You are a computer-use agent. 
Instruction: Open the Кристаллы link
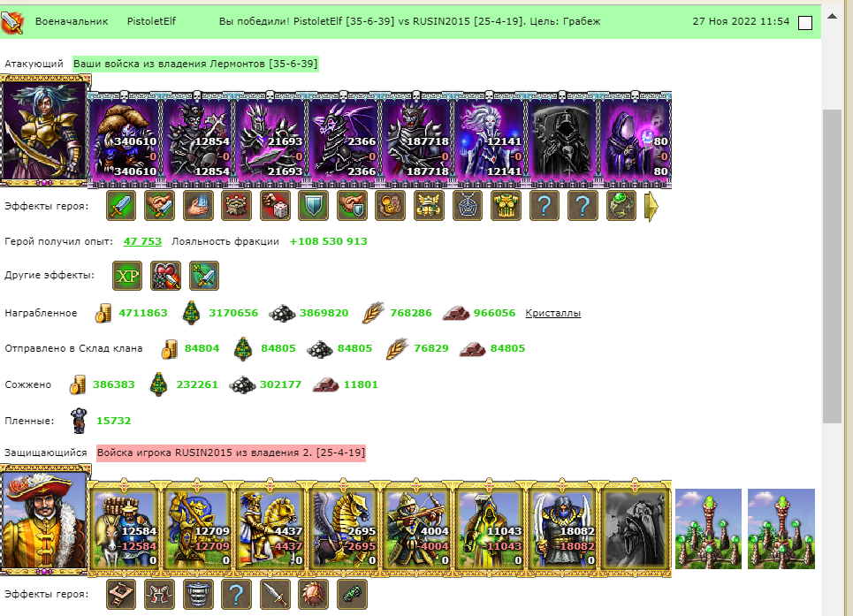pos(552,313)
